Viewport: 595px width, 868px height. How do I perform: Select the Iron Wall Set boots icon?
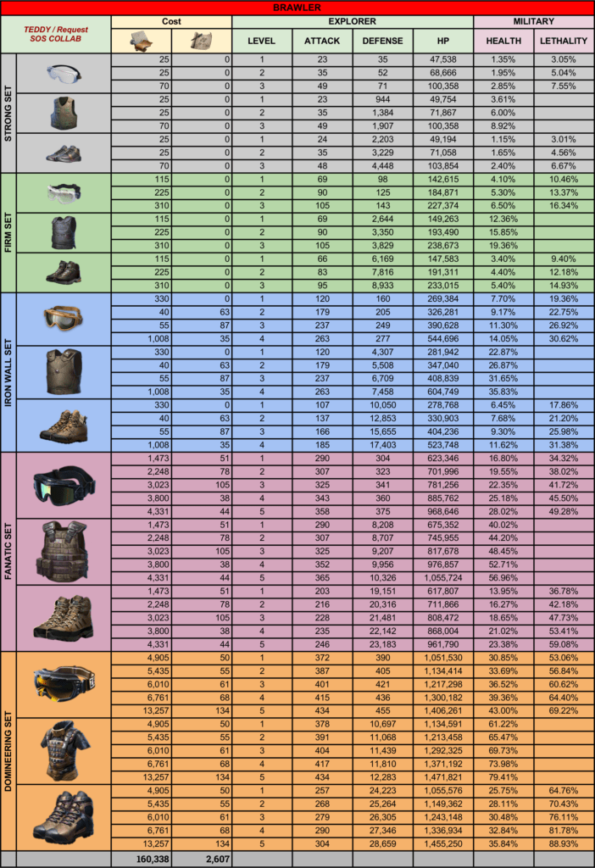(64, 425)
